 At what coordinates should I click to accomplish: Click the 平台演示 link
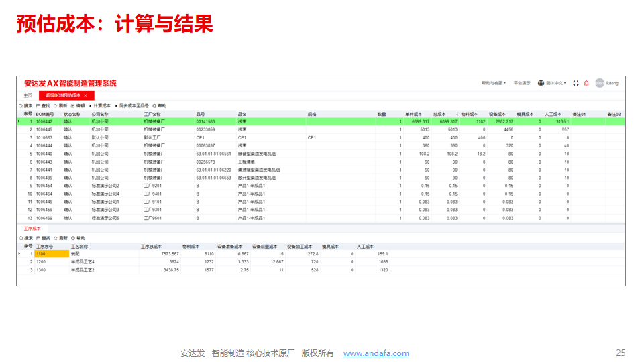[x=522, y=83]
